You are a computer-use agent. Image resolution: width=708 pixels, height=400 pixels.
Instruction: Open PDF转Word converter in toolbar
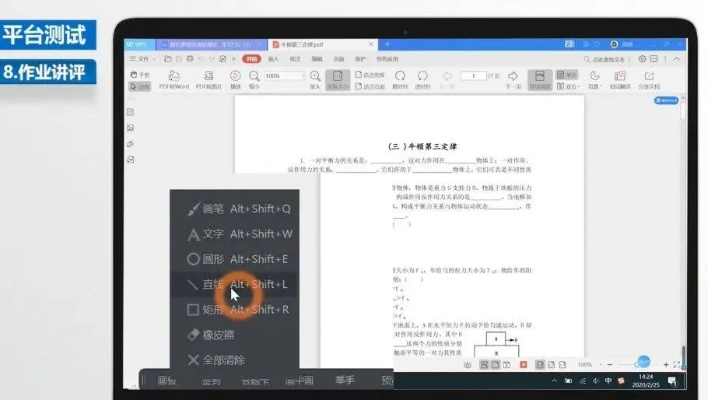(x=173, y=80)
